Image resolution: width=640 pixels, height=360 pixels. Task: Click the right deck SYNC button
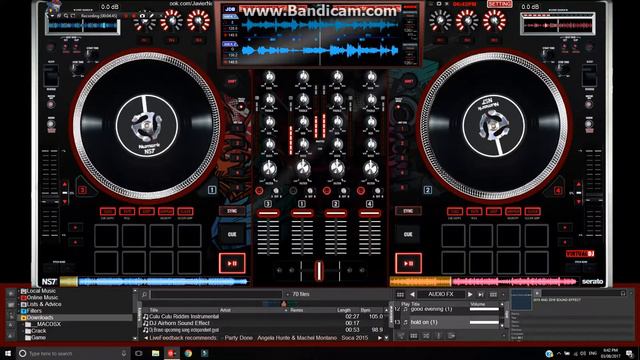408,211
